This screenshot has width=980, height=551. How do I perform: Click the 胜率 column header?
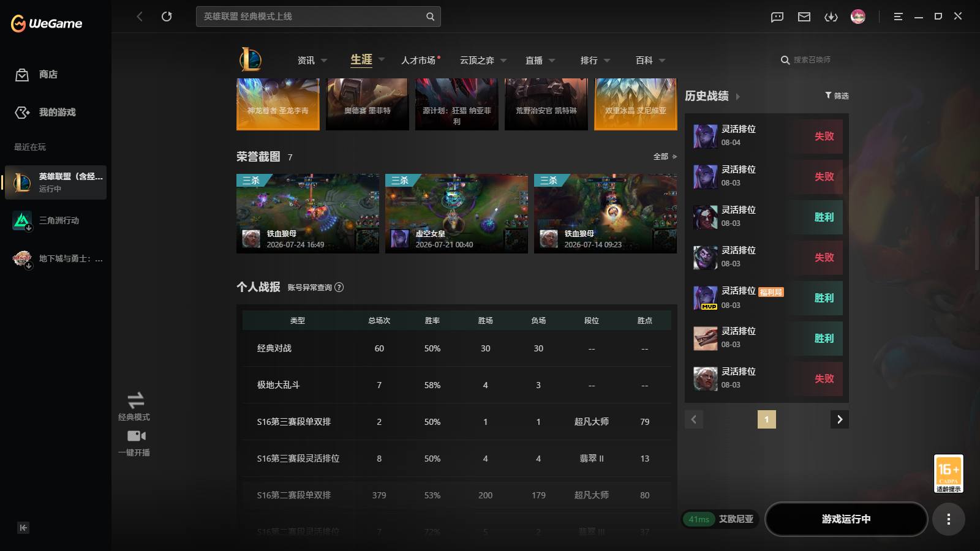(x=432, y=321)
